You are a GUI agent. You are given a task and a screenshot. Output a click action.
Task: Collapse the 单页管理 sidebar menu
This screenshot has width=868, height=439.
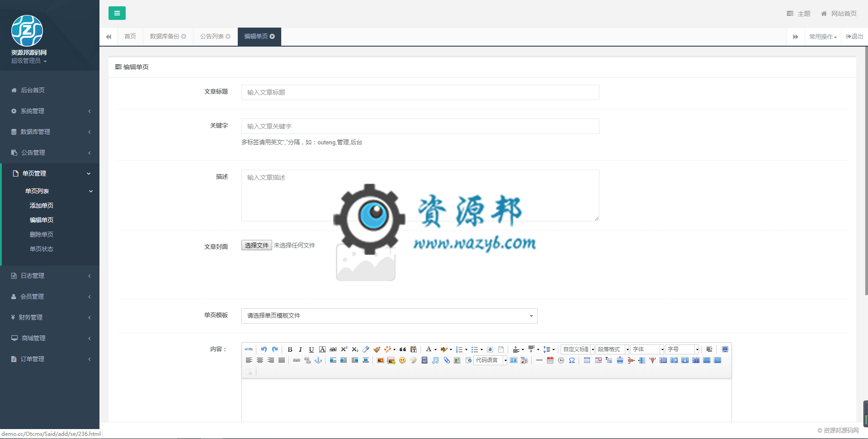click(x=50, y=173)
